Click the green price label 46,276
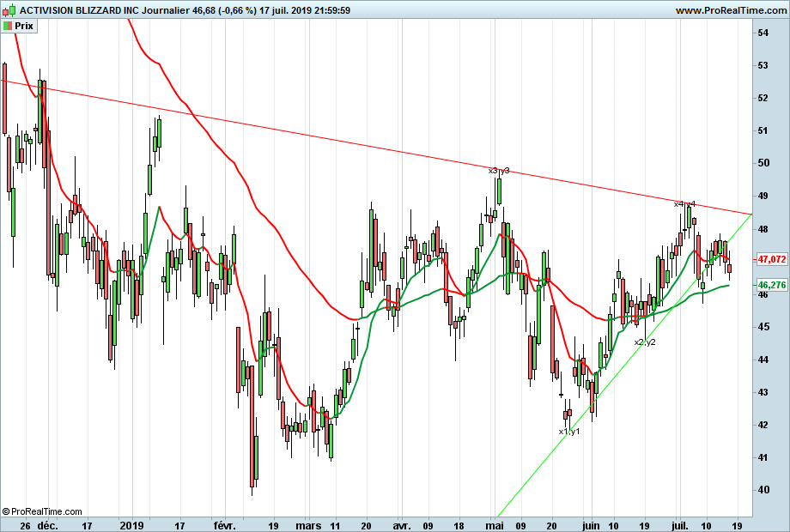This screenshot has height=532, width=790. [x=772, y=285]
